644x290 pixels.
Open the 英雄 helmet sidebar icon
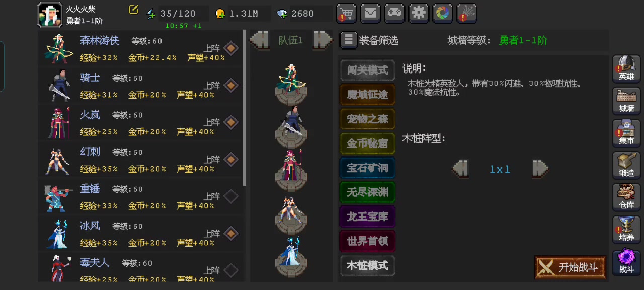(626, 68)
